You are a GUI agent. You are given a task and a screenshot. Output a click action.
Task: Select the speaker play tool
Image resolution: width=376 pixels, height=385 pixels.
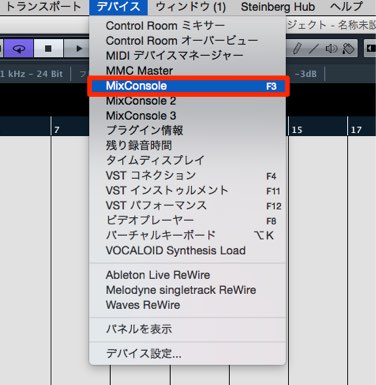331,49
